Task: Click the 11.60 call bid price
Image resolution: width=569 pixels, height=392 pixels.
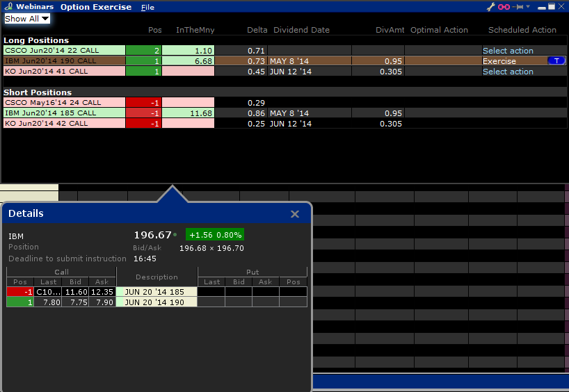Action: (x=76, y=292)
